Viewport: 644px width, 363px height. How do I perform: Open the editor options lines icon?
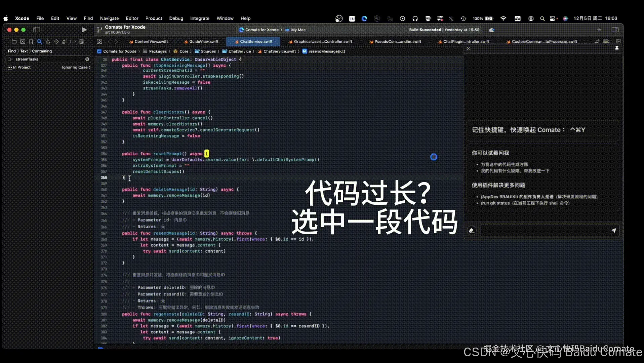click(x=606, y=41)
